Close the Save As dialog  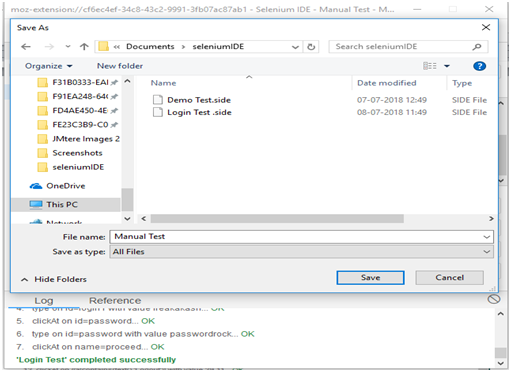click(486, 28)
